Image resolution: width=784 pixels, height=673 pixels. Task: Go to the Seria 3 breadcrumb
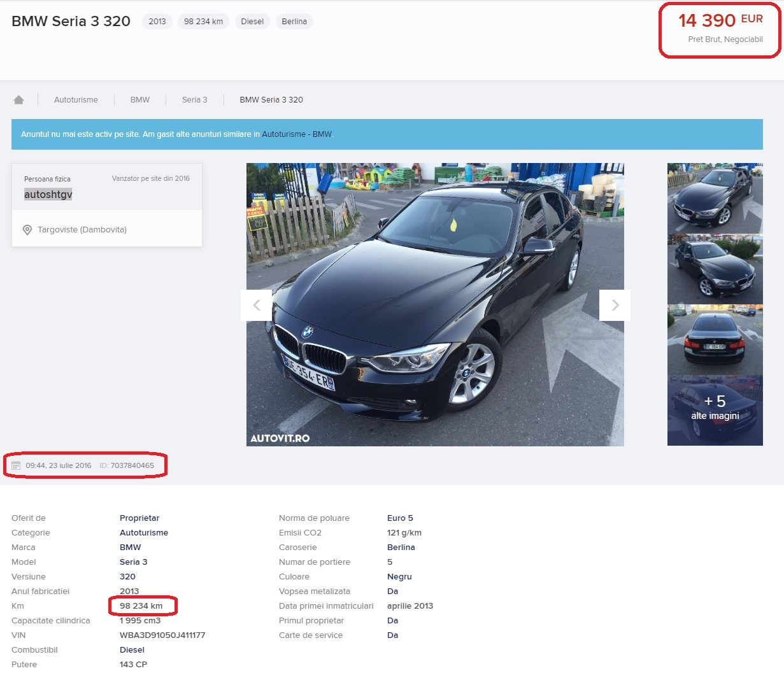point(194,100)
